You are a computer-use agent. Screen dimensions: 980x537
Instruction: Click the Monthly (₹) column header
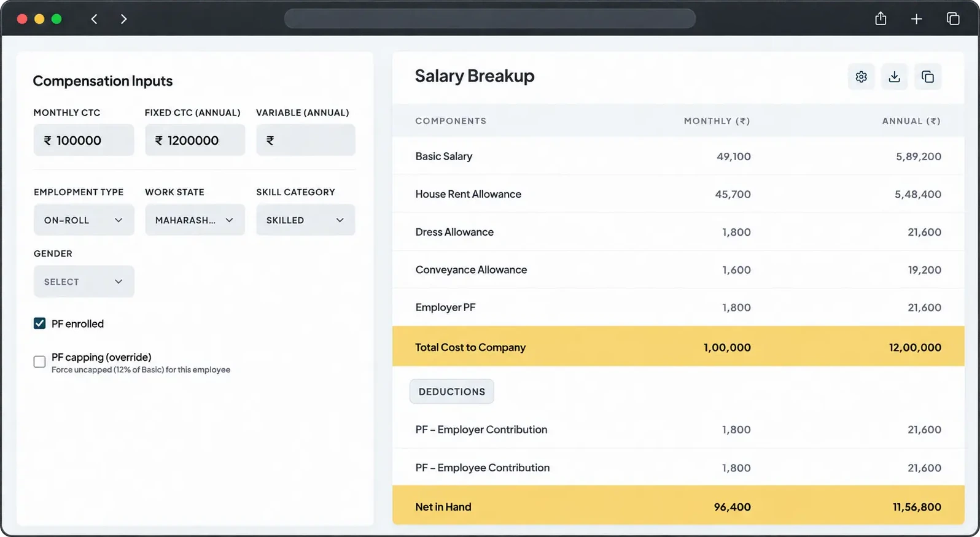pos(717,121)
